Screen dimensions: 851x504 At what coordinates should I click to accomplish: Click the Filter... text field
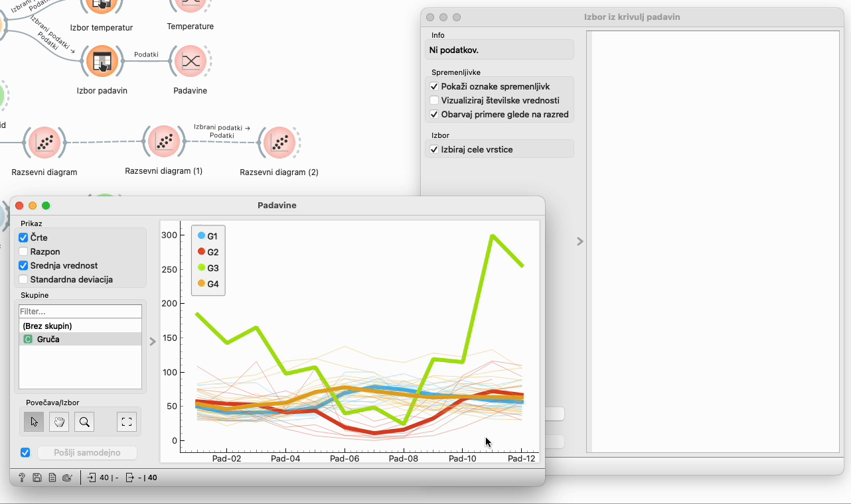pyautogui.click(x=80, y=311)
